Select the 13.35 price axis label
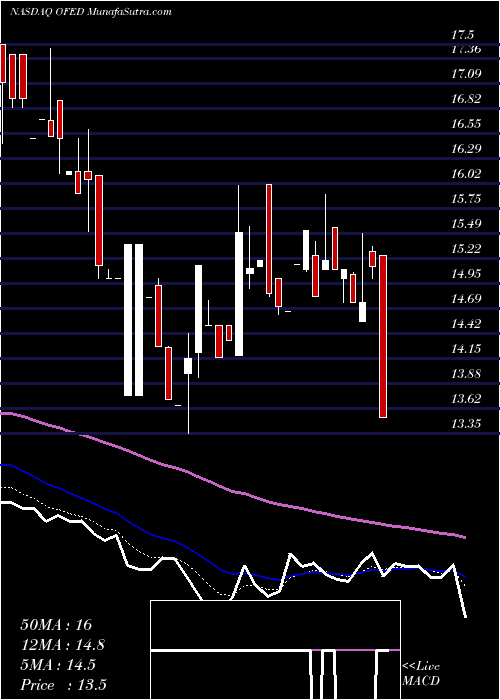This screenshot has width=500, height=700. point(467,423)
